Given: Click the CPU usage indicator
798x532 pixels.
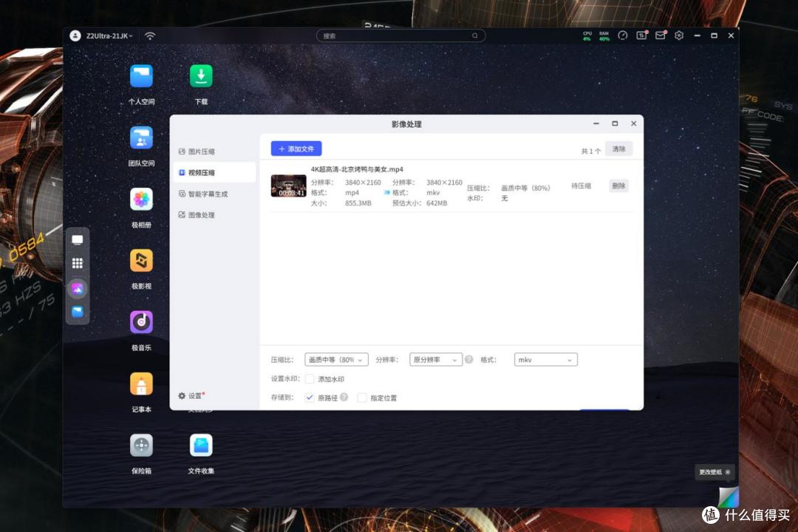Looking at the screenshot, I should pyautogui.click(x=587, y=35).
